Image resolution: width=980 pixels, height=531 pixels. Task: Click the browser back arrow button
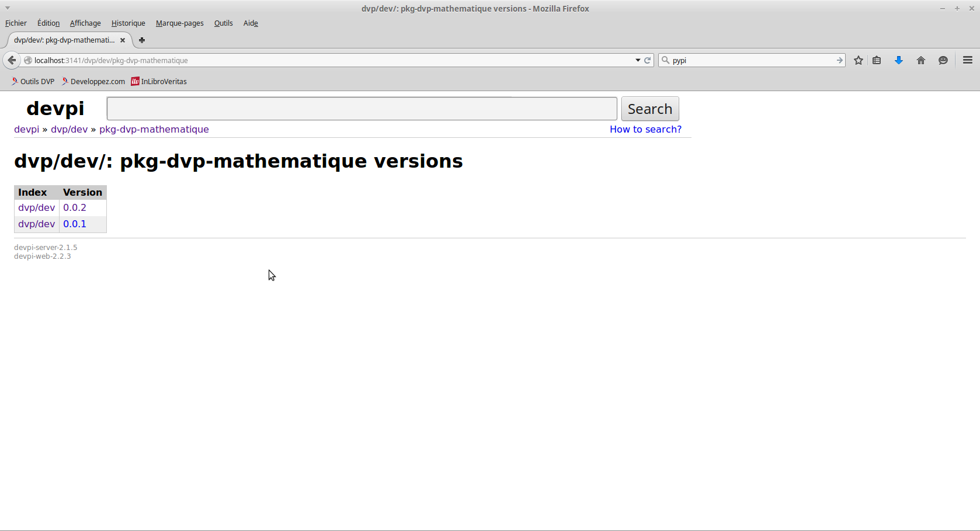(12, 60)
